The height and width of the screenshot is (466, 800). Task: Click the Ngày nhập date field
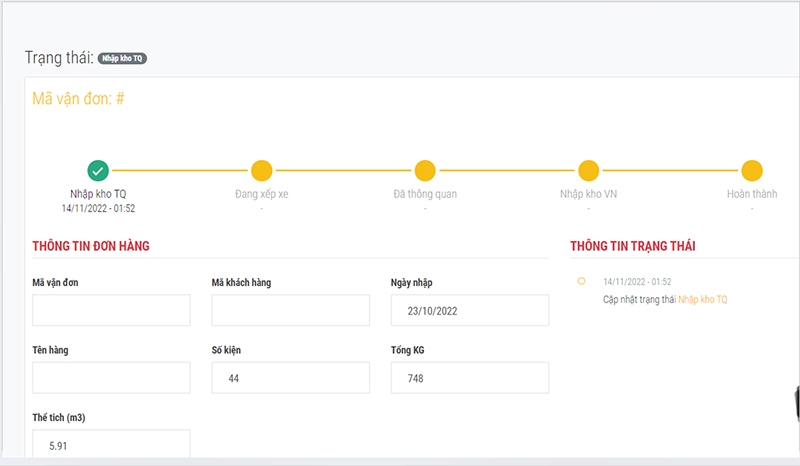(470, 310)
